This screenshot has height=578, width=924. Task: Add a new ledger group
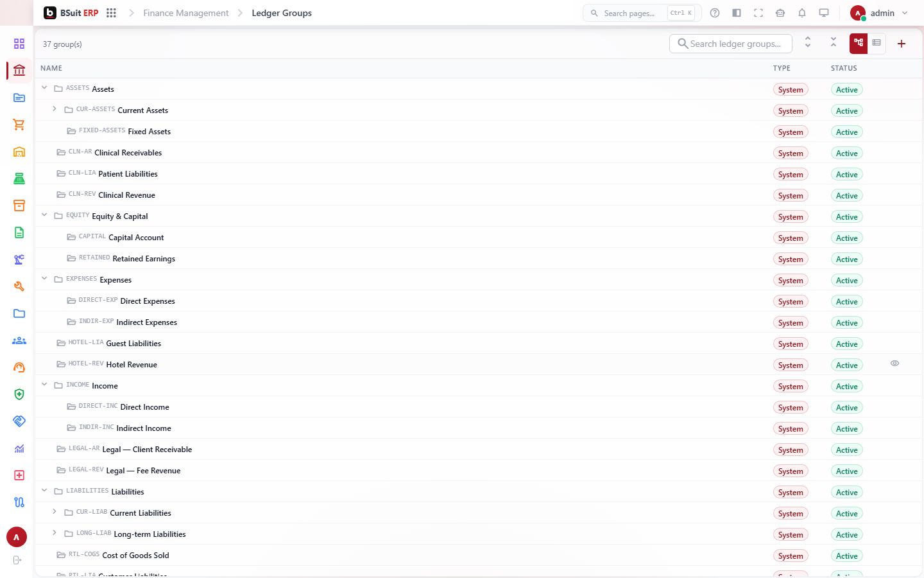[902, 44]
